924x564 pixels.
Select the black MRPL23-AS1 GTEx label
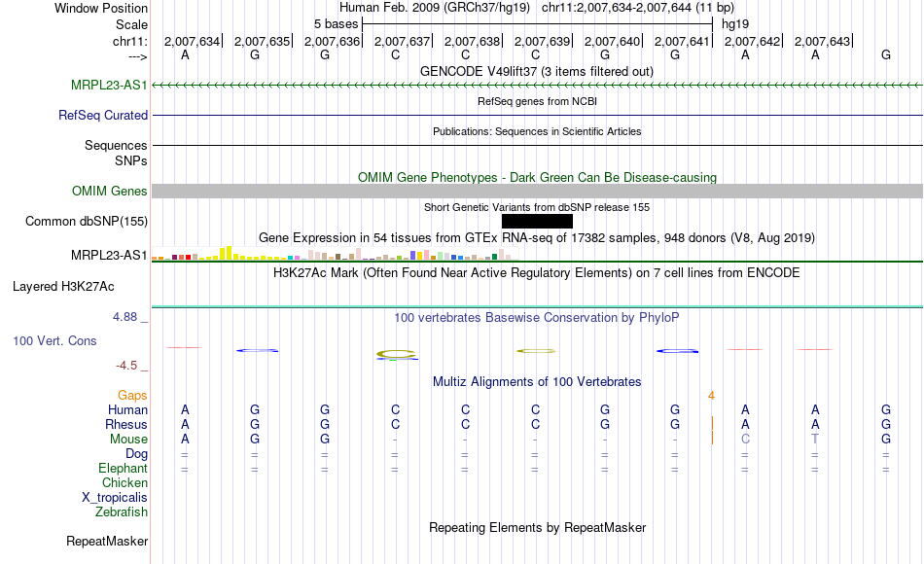109,255
